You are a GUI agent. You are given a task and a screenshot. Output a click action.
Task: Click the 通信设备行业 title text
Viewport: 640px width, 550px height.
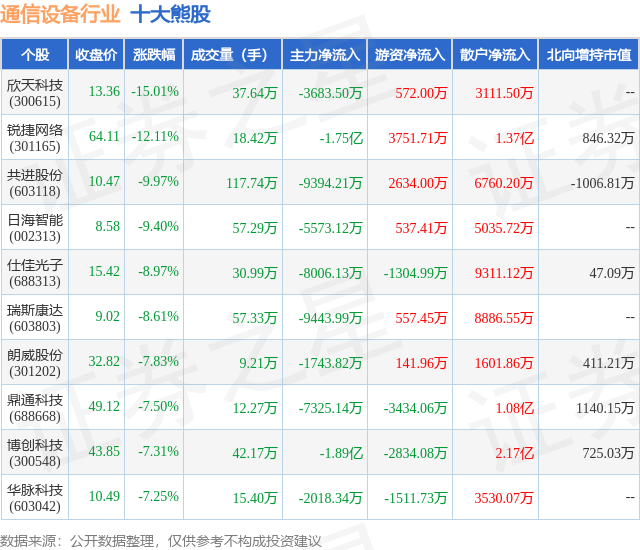[x=60, y=14]
